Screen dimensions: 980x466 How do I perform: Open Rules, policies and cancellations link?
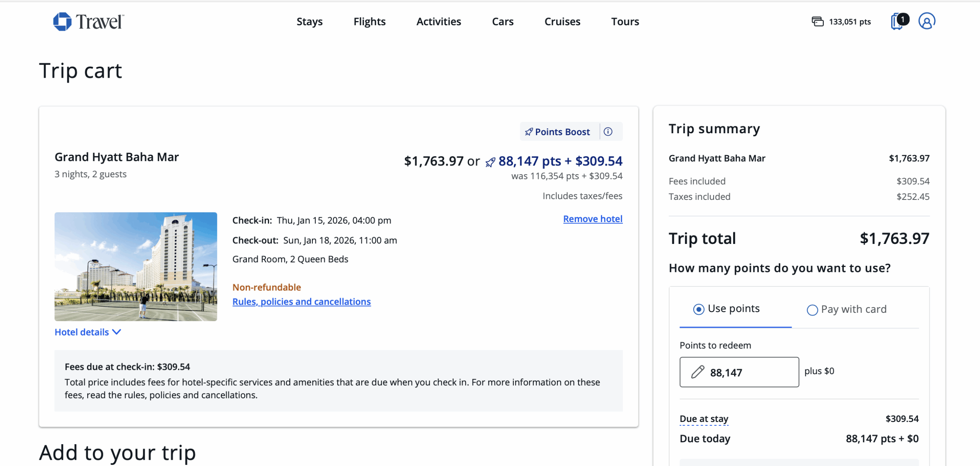302,302
